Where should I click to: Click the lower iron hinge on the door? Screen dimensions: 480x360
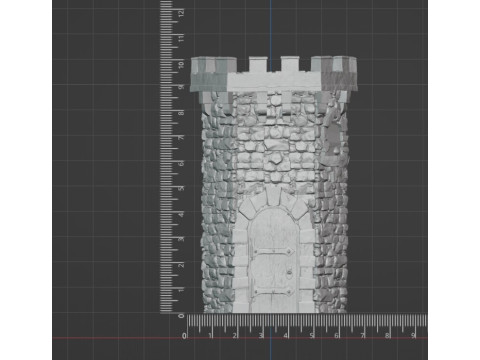coord(273,293)
